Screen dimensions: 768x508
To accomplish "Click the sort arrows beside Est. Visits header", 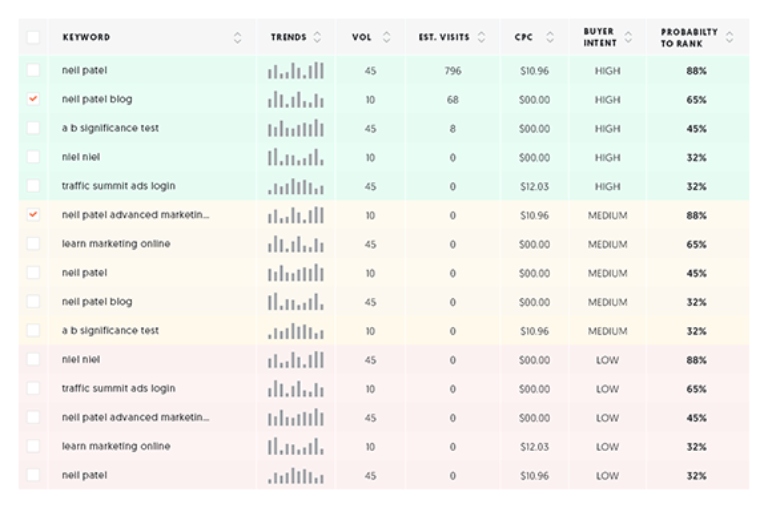I will click(x=482, y=38).
